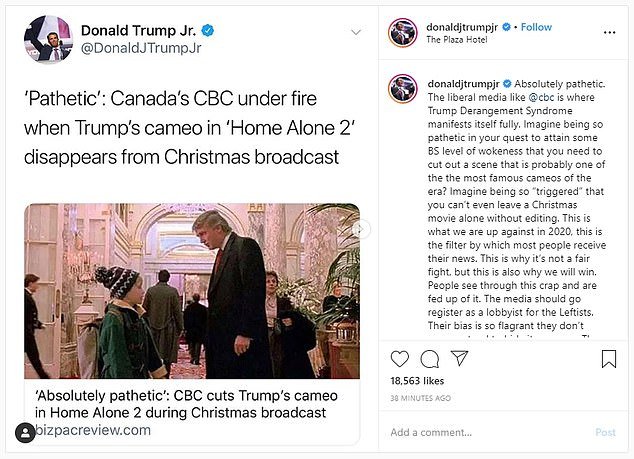Save the post with the bookmark icon
634x459 pixels.
[609, 358]
